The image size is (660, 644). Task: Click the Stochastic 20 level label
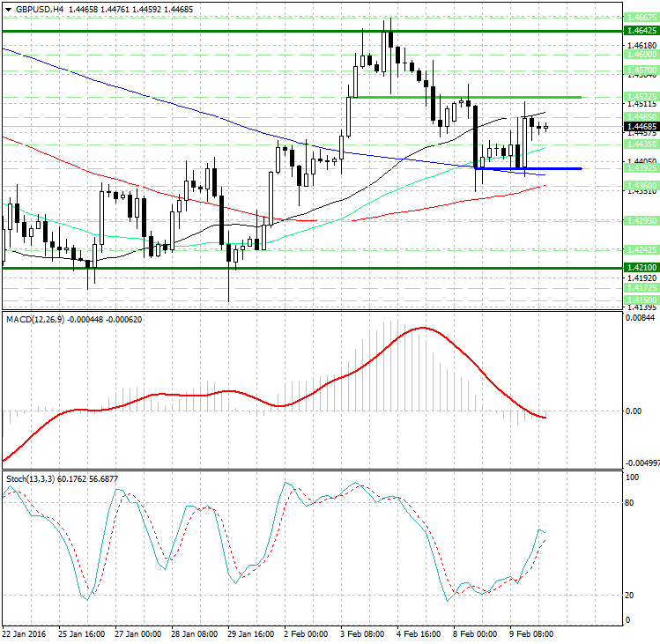coord(630,596)
